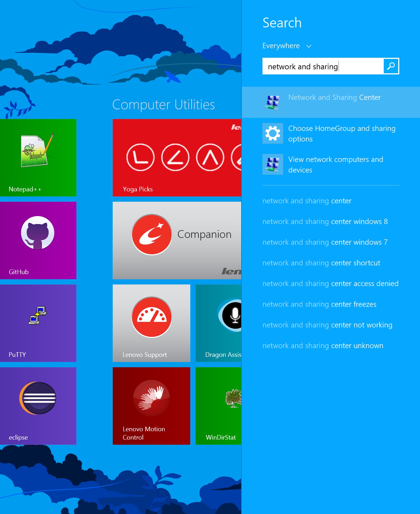420x514 pixels.
Task: Select suggestion ending 'center not working'
Action: [x=327, y=325]
